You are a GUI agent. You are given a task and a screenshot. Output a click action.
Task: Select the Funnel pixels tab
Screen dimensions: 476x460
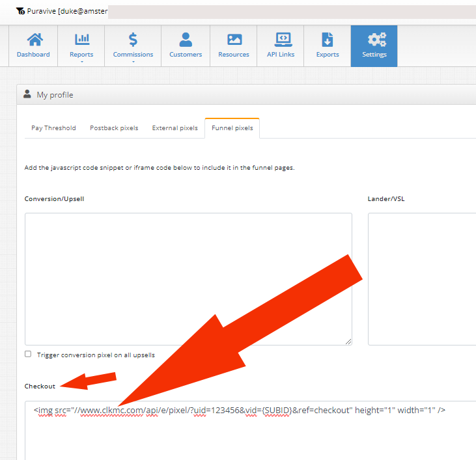(232, 128)
